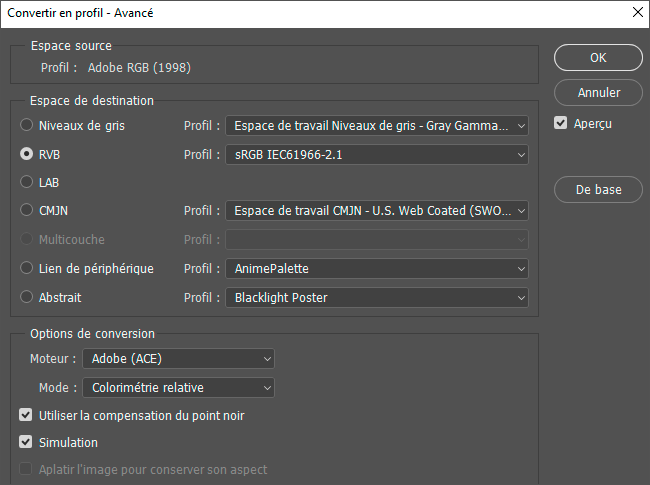Open the Blacklight Poster profile dropdown
650x485 pixels.
(x=377, y=297)
